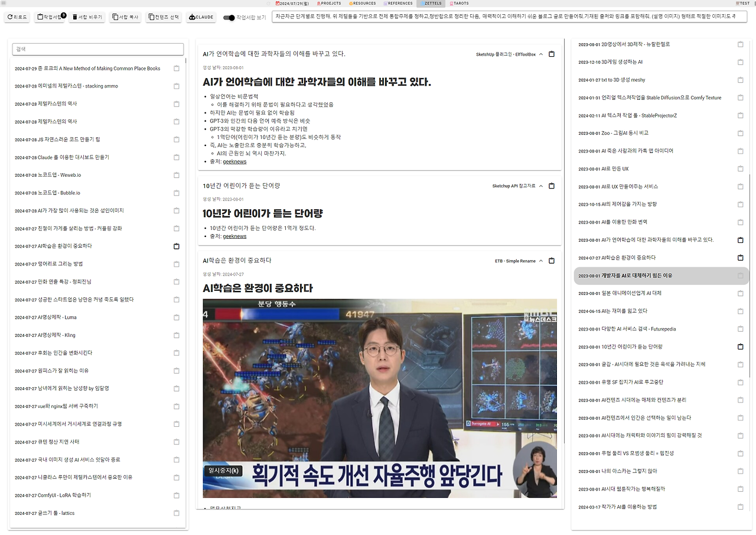Viewport: 756px width, 535px height.
Task: Open geeknews link in AI가 언어학습 card
Action: tap(234, 161)
